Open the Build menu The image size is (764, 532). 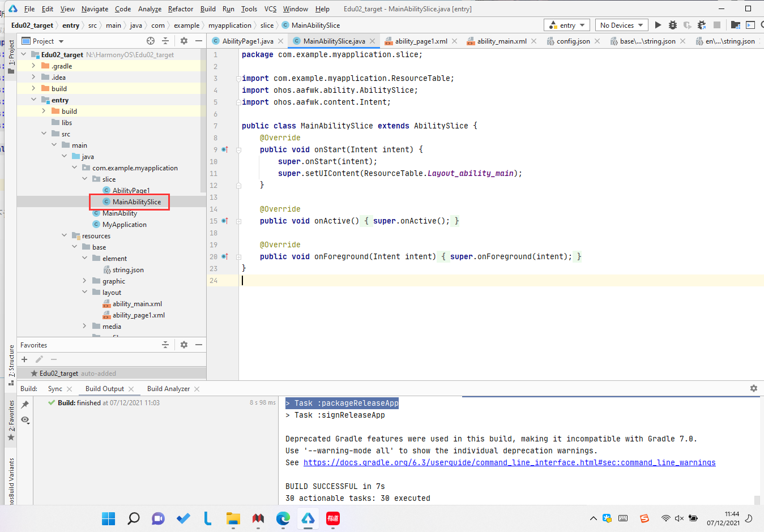(208, 8)
